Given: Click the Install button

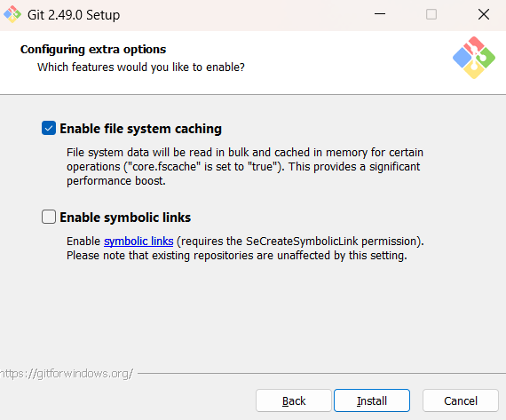Looking at the screenshot, I should point(372,400).
